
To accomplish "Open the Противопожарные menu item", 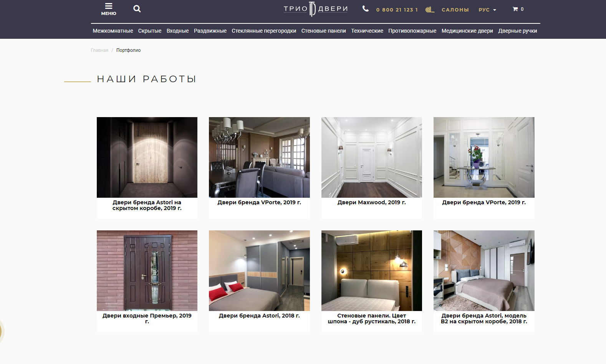I will (x=412, y=31).
